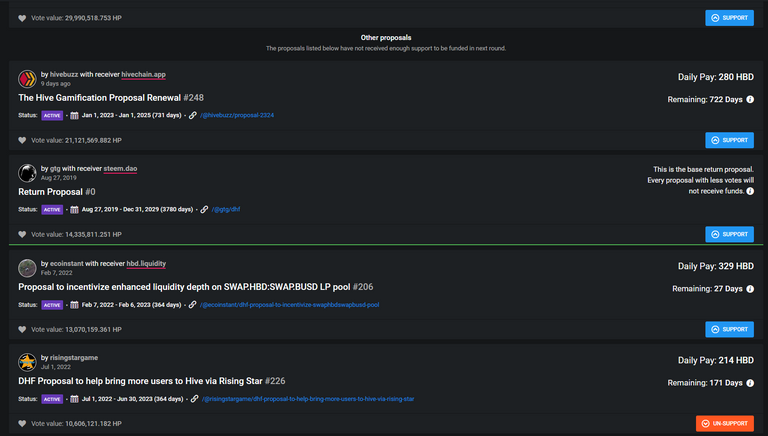Click the hivebuzz avatar icon
Screen dimensions: 768x436
point(27,78)
